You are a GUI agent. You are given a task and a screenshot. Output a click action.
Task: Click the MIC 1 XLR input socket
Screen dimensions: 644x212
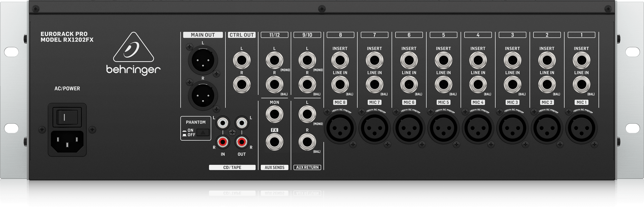coord(581,128)
